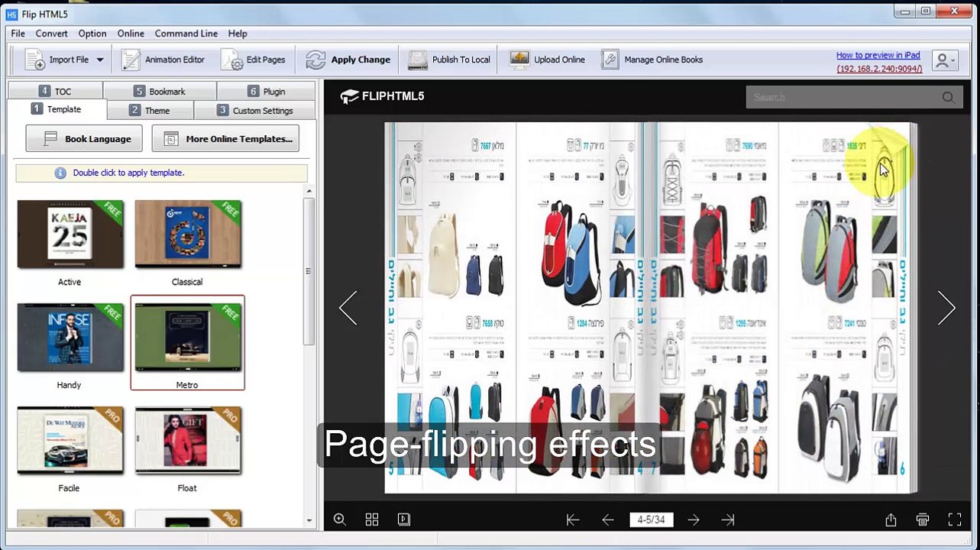Click the info icon beside apply-template hint
The width and height of the screenshot is (980, 550).
click(60, 173)
